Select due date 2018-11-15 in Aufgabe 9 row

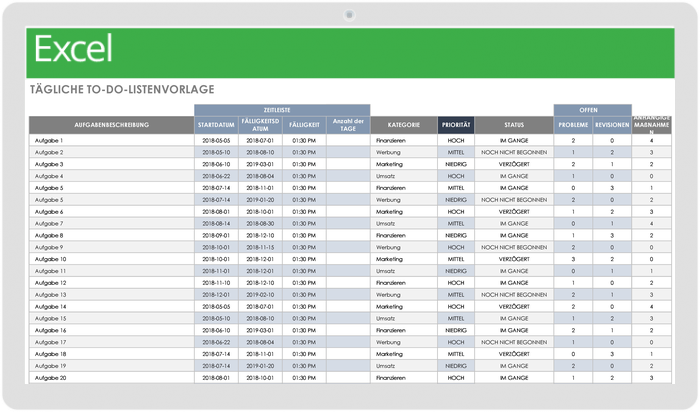(260, 247)
